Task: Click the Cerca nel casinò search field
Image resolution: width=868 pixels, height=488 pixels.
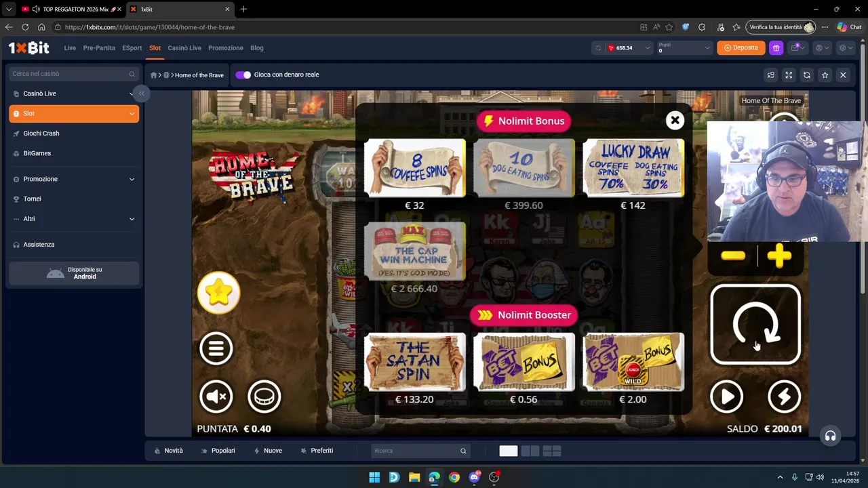Action: coord(74,74)
